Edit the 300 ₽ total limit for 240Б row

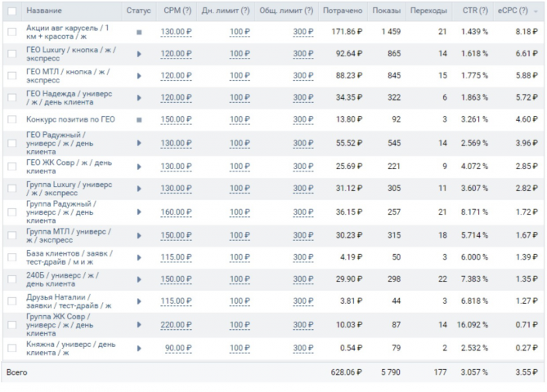[x=303, y=279]
